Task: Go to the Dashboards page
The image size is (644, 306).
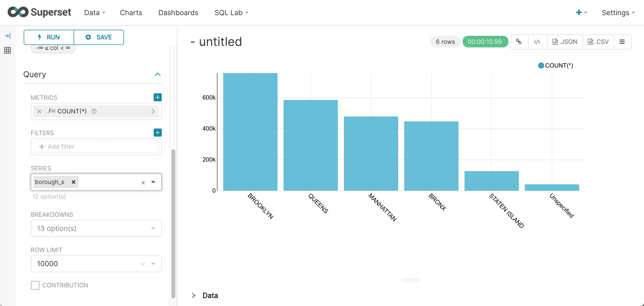Action: (178, 12)
